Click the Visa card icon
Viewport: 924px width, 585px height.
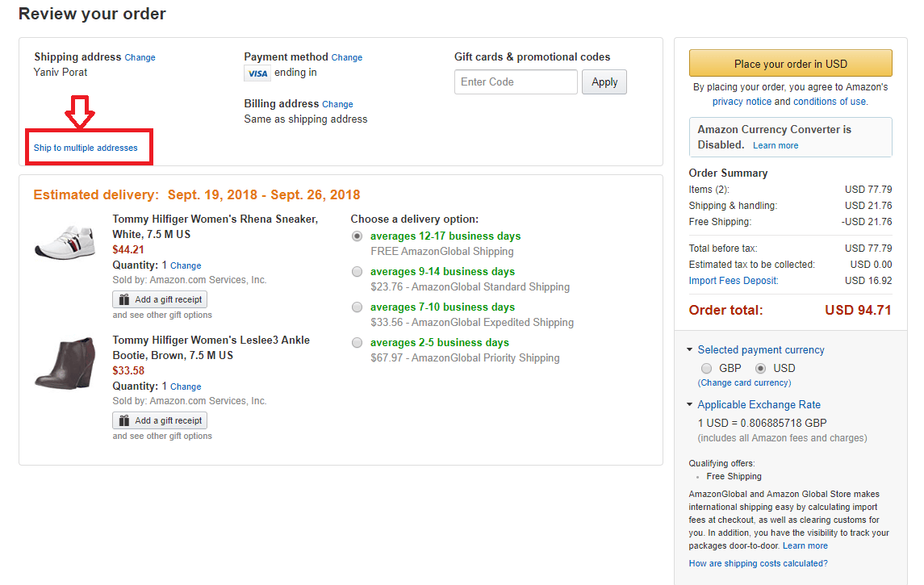click(x=257, y=73)
